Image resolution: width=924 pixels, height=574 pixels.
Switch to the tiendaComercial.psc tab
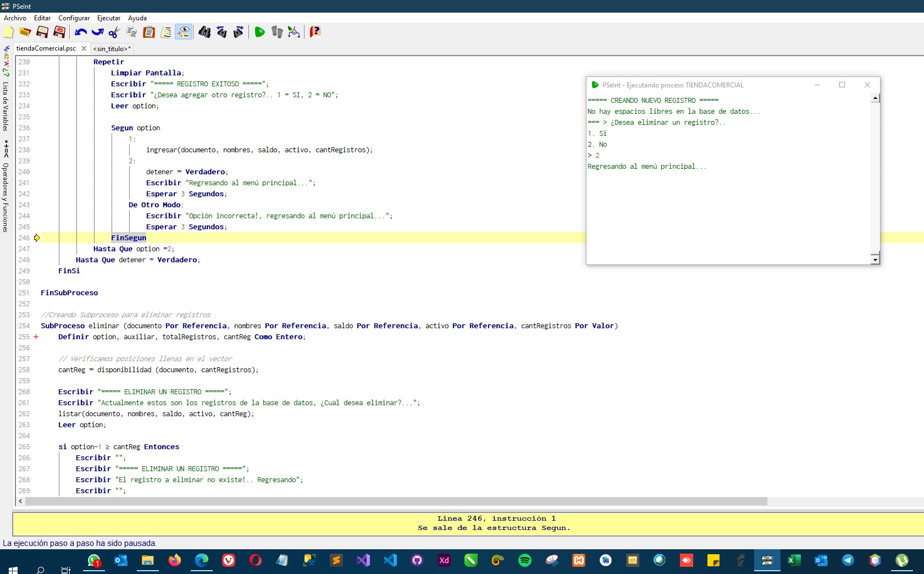(x=46, y=48)
